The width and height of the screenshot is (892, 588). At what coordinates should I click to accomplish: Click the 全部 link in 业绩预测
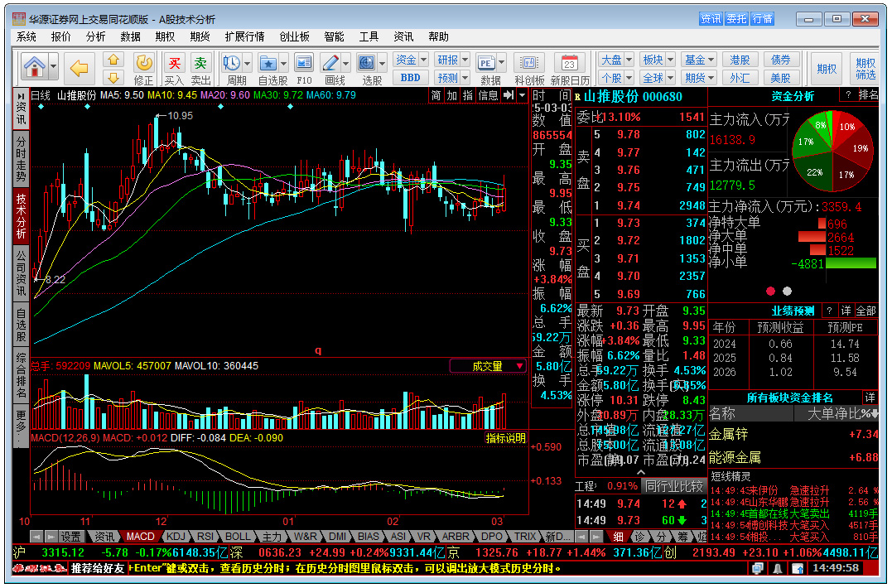865,311
